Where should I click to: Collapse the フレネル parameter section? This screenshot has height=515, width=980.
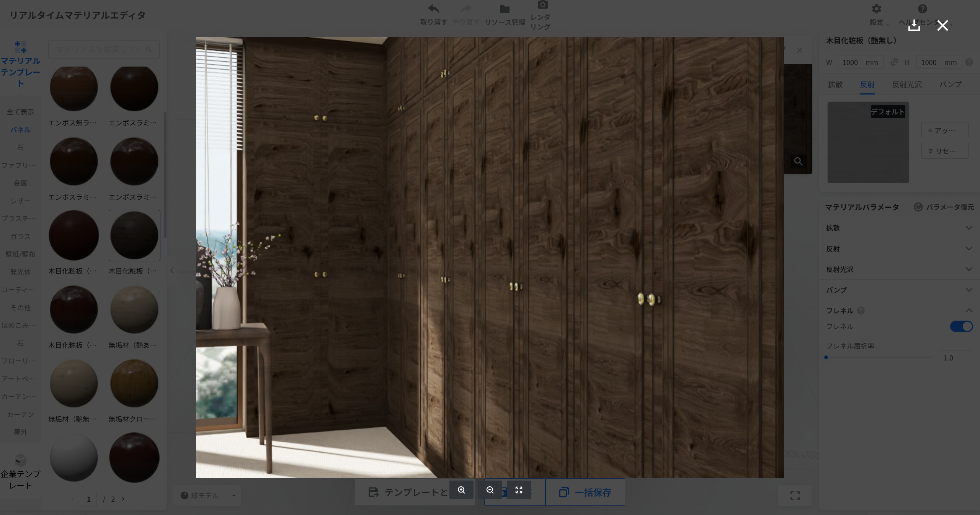click(969, 310)
